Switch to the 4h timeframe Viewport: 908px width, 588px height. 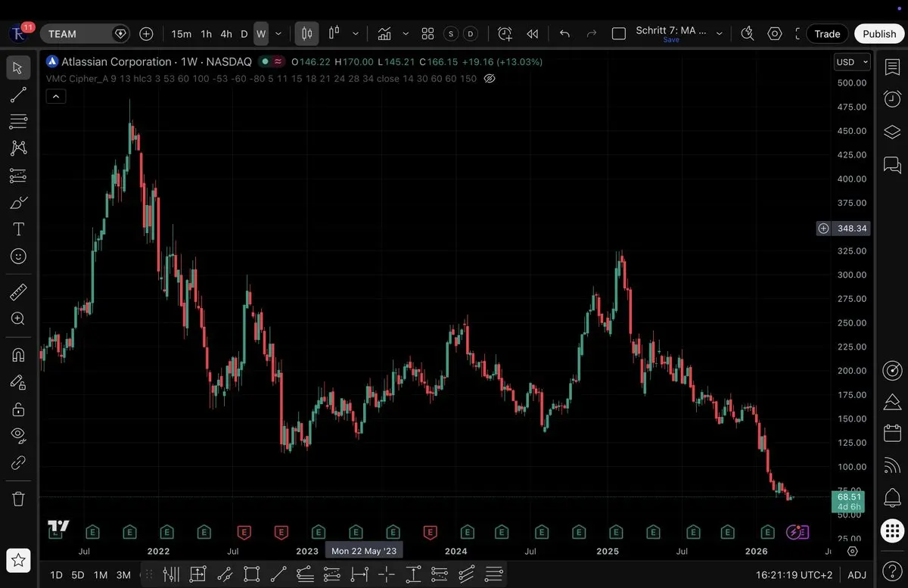pyautogui.click(x=226, y=34)
